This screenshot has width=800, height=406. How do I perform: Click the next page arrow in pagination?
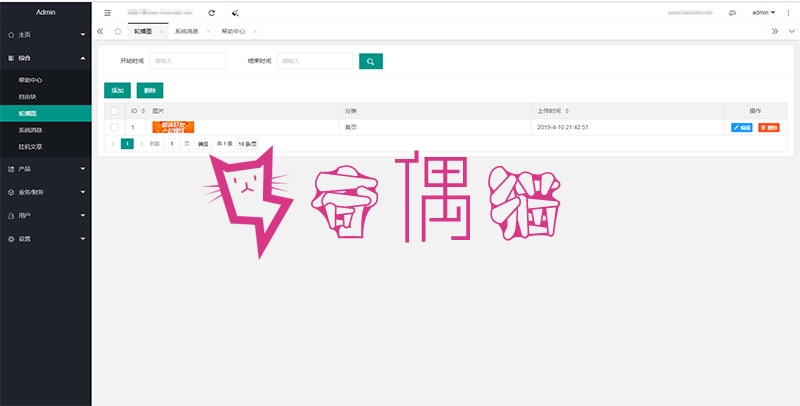point(141,144)
